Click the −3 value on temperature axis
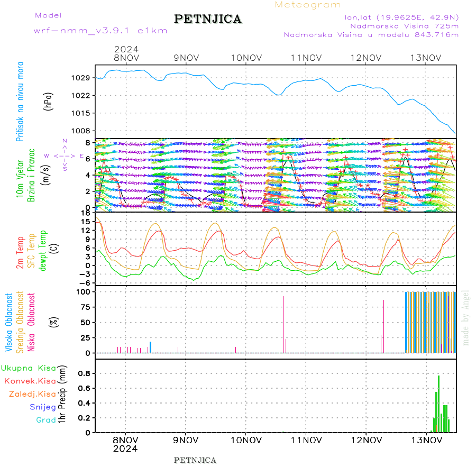This screenshot has width=476, height=476. (x=84, y=274)
